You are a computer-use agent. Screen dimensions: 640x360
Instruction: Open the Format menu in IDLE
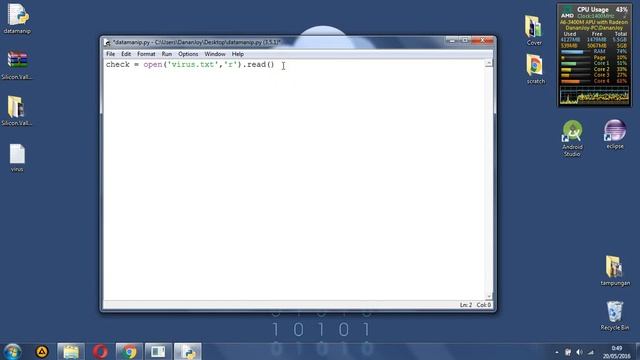click(x=146, y=54)
